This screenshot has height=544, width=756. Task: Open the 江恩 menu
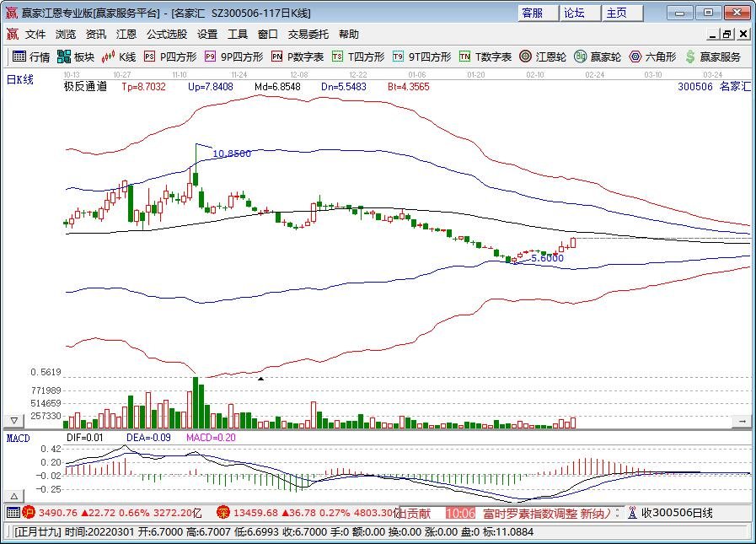(x=126, y=35)
